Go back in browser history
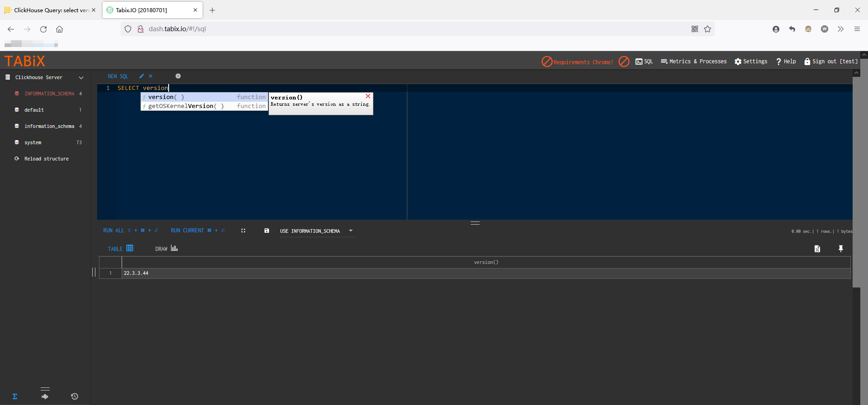Screen dimensions: 868x405 click(11, 29)
